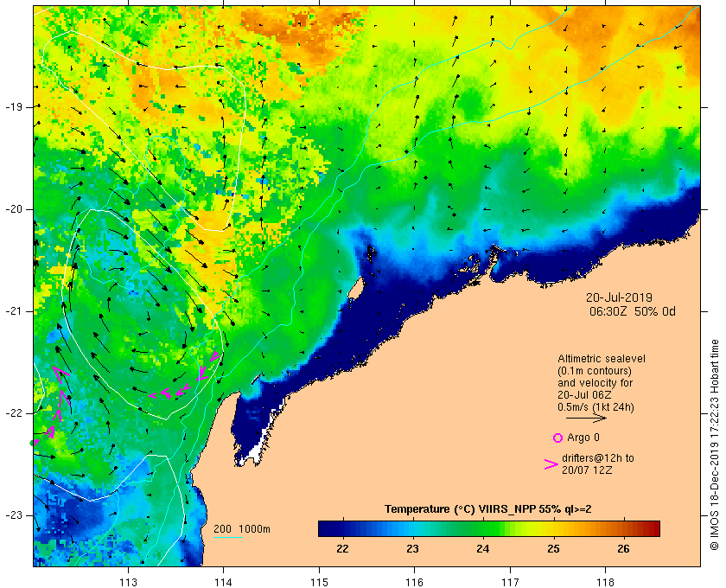The width and height of the screenshot is (726, 588).
Task: Click the '20/07 12Z' label
Action: (x=587, y=470)
